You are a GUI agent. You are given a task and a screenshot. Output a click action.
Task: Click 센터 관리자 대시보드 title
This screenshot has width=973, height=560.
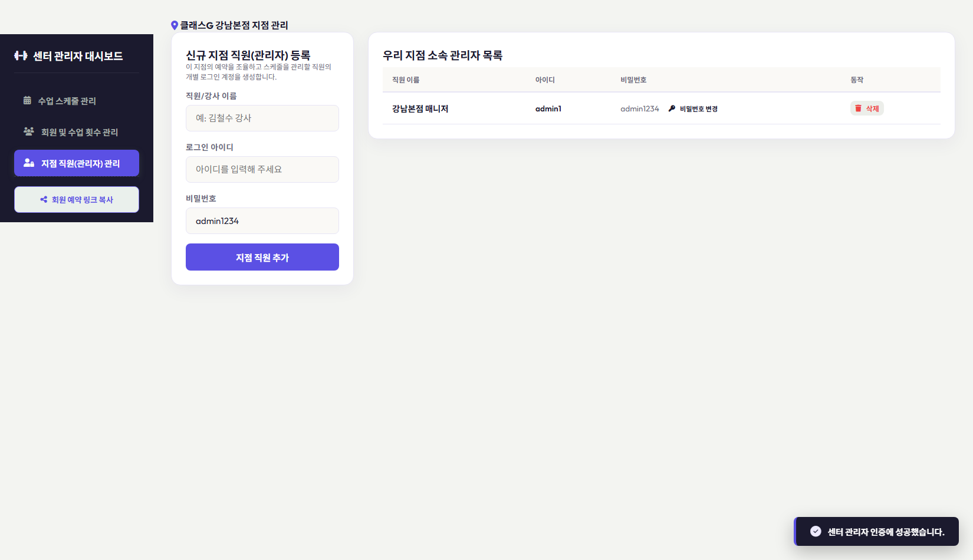click(x=78, y=56)
